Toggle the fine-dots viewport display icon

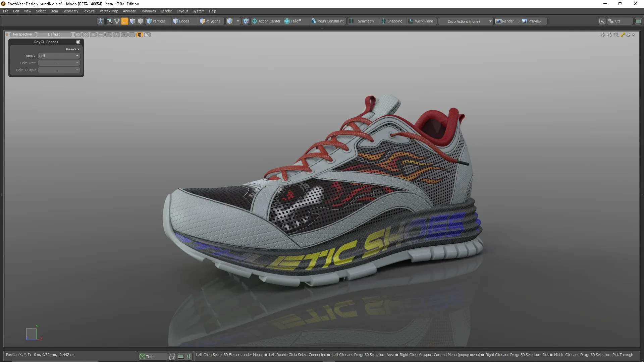[x=101, y=35]
